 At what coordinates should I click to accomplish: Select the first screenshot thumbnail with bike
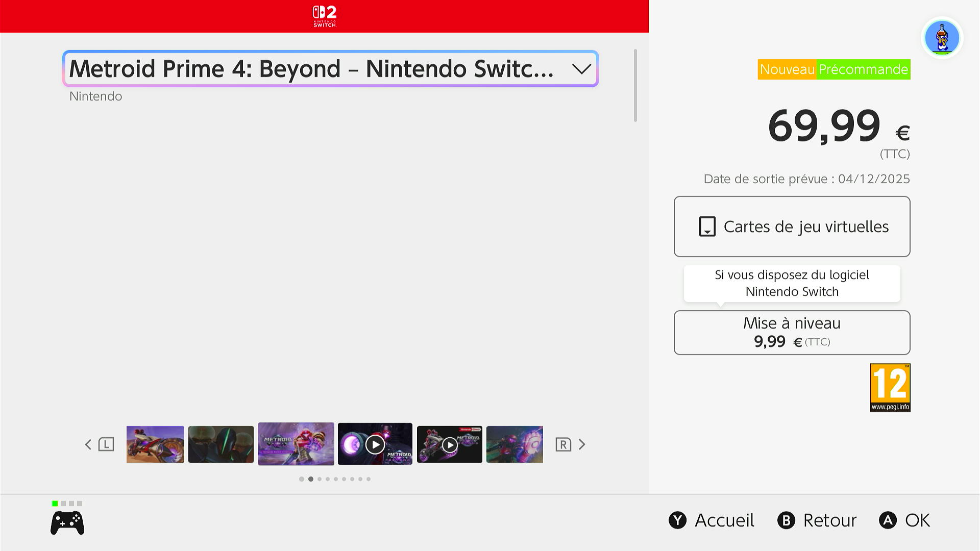tap(155, 444)
